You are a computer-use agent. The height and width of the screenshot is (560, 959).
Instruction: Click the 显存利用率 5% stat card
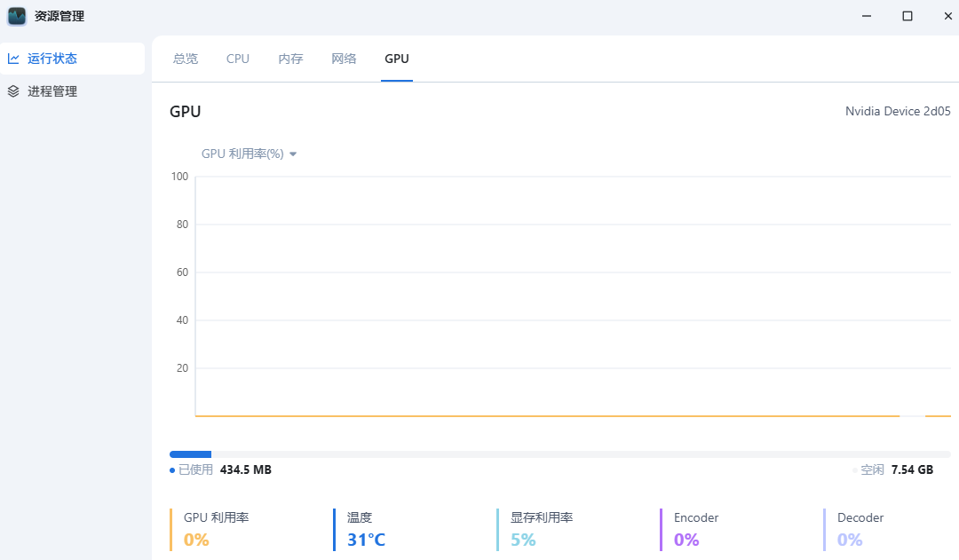pos(535,530)
